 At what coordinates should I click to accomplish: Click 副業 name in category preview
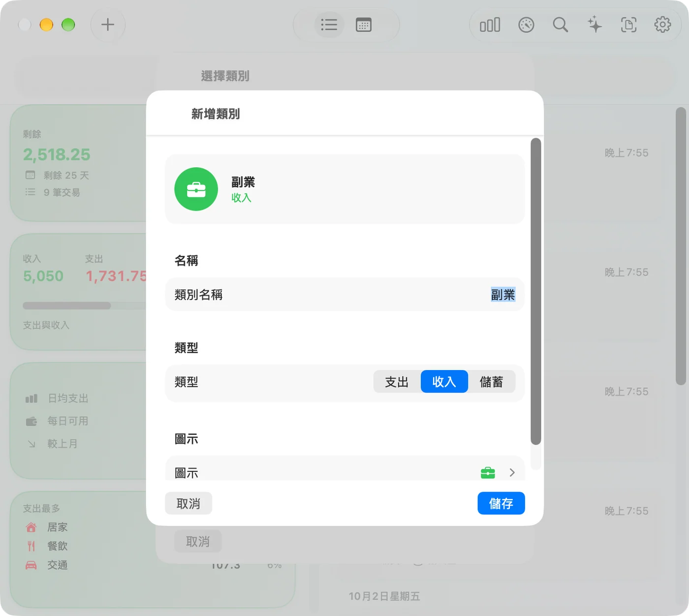243,182
